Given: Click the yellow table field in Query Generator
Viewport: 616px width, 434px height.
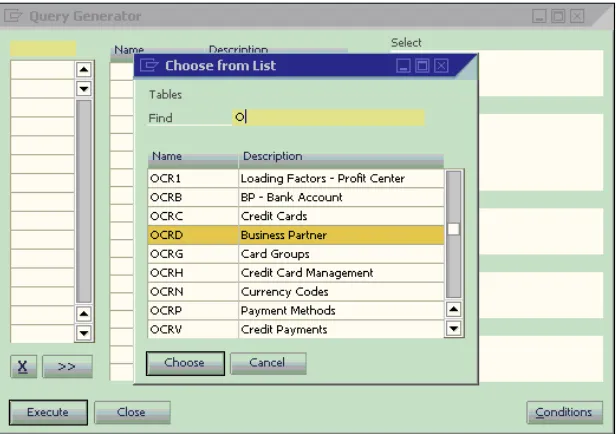Looking at the screenshot, I should pyautogui.click(x=43, y=49).
